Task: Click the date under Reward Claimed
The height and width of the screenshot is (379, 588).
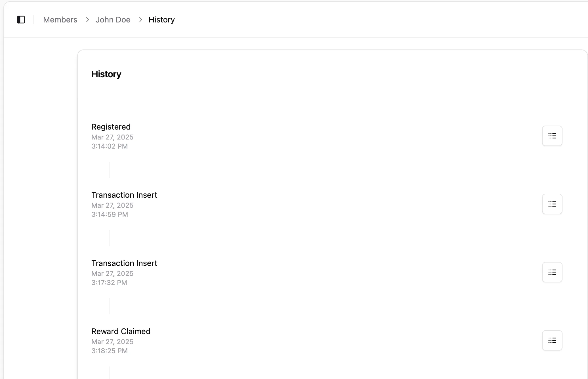Action: pyautogui.click(x=112, y=341)
